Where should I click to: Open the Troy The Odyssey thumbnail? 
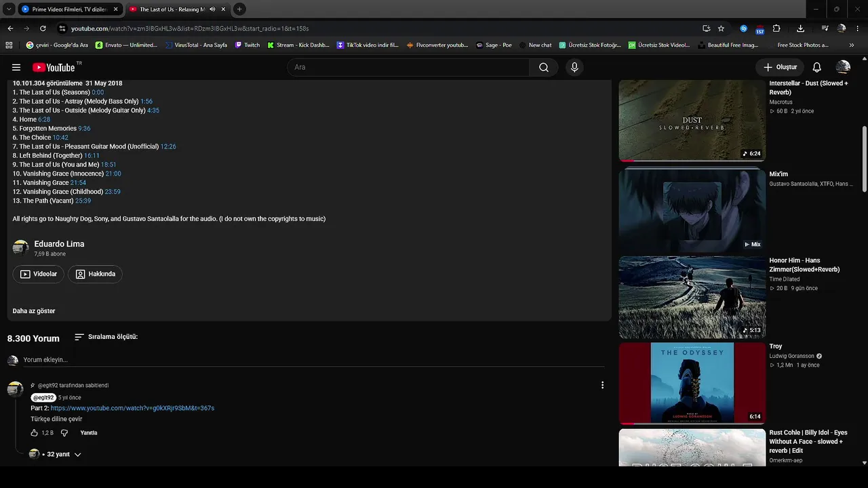click(692, 383)
